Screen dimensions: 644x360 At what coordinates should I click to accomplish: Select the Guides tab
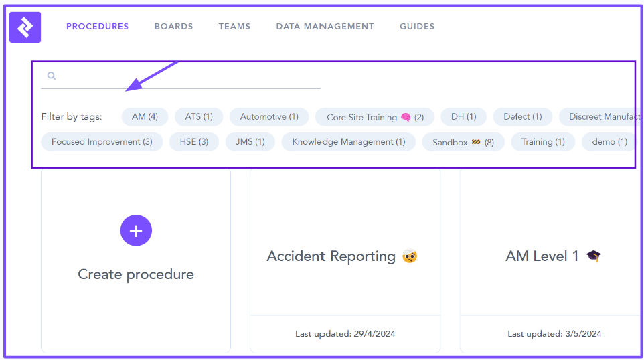point(417,27)
